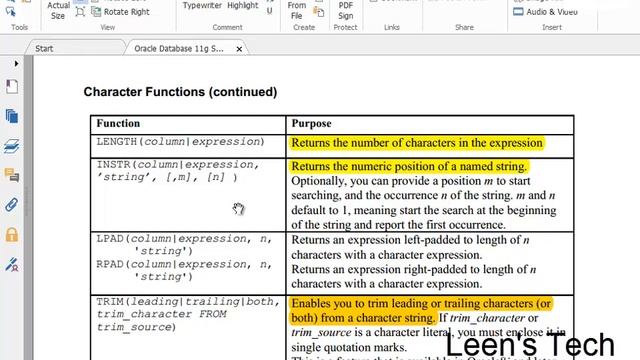Click the create from clipboard icon
This screenshot has height=360, width=640.
[x=319, y=12]
